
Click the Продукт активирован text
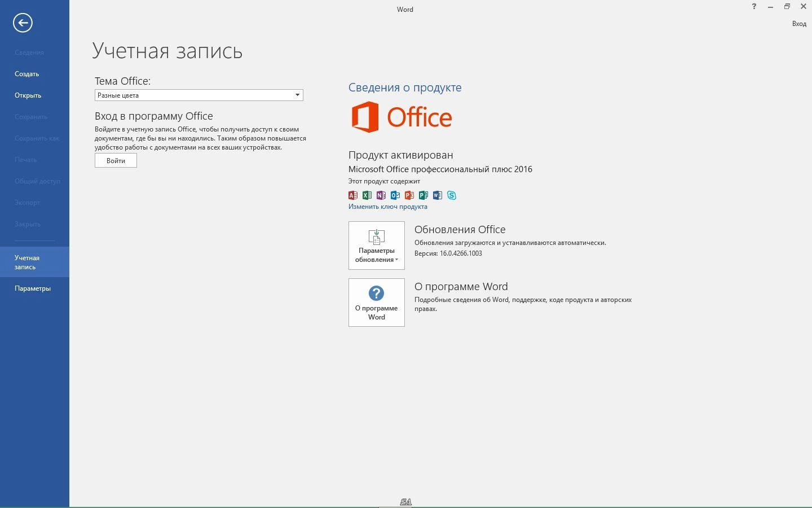(400, 155)
